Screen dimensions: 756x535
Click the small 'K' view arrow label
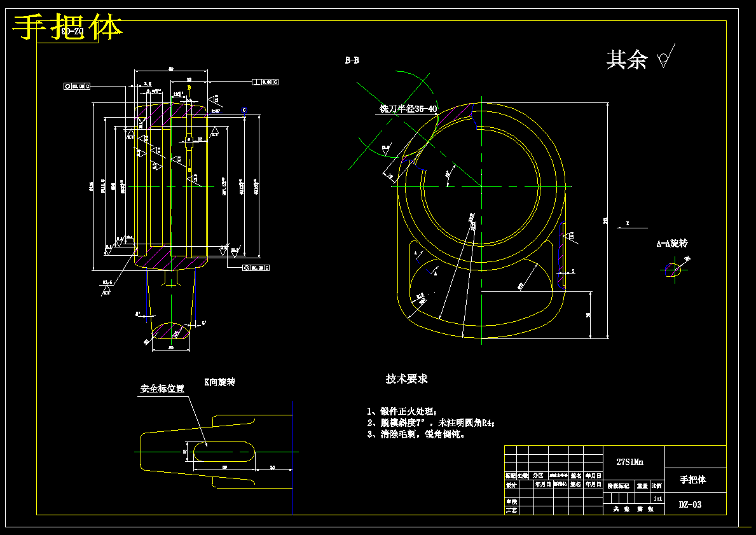tap(628, 223)
